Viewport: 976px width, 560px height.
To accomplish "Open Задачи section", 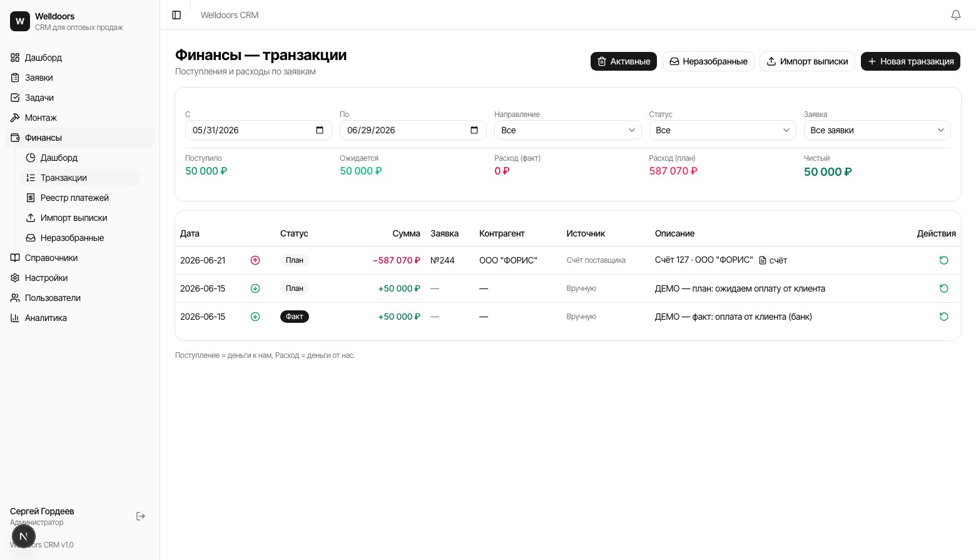I will coord(79,98).
